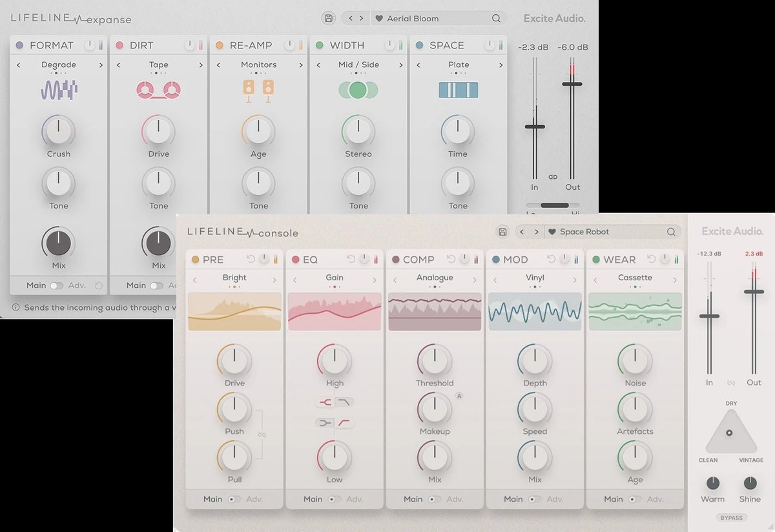Click the Dry/Clean/Vintage triangle pad handle
Screen dimensions: 775x532
pyautogui.click(x=730, y=433)
